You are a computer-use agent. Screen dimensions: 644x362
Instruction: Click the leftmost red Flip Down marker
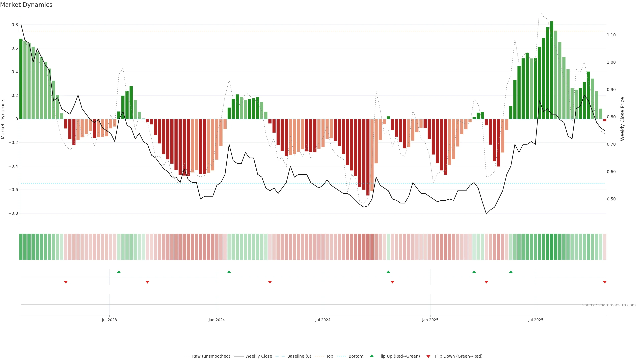pyautogui.click(x=66, y=282)
